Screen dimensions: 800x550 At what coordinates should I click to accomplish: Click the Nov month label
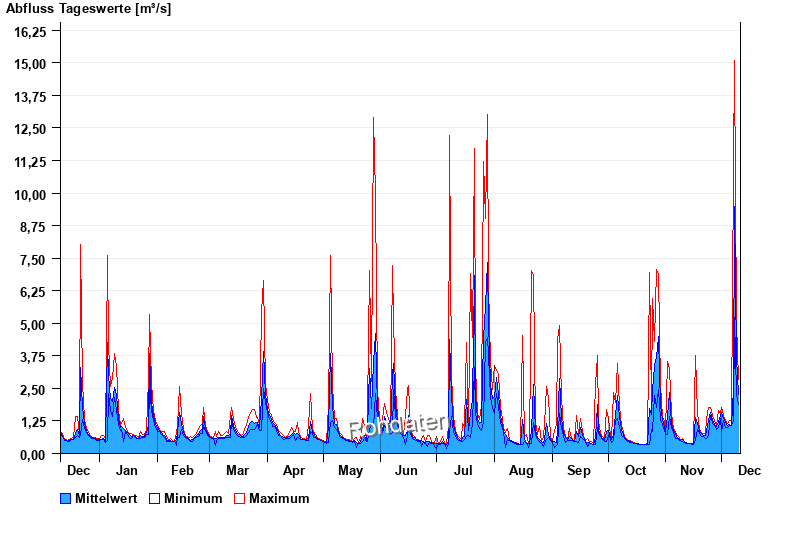692,470
